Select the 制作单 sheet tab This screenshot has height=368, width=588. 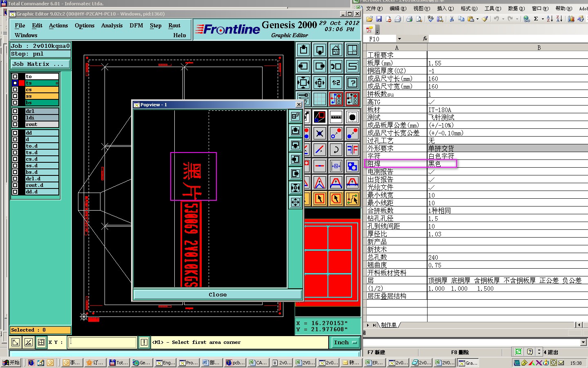click(x=389, y=325)
